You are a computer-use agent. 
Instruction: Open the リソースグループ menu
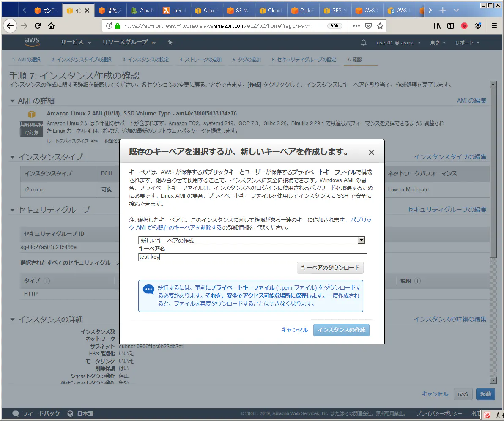tap(129, 42)
